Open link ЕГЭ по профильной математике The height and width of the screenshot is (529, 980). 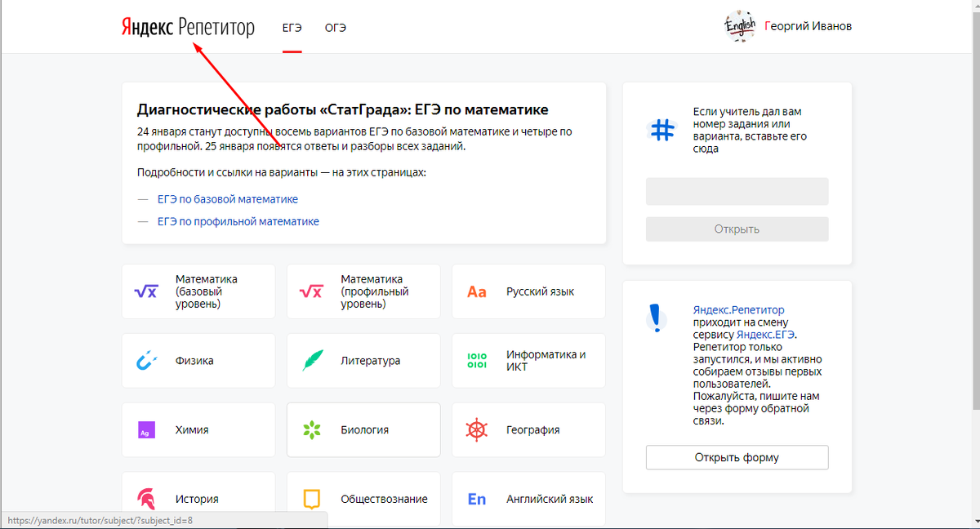pyautogui.click(x=238, y=221)
